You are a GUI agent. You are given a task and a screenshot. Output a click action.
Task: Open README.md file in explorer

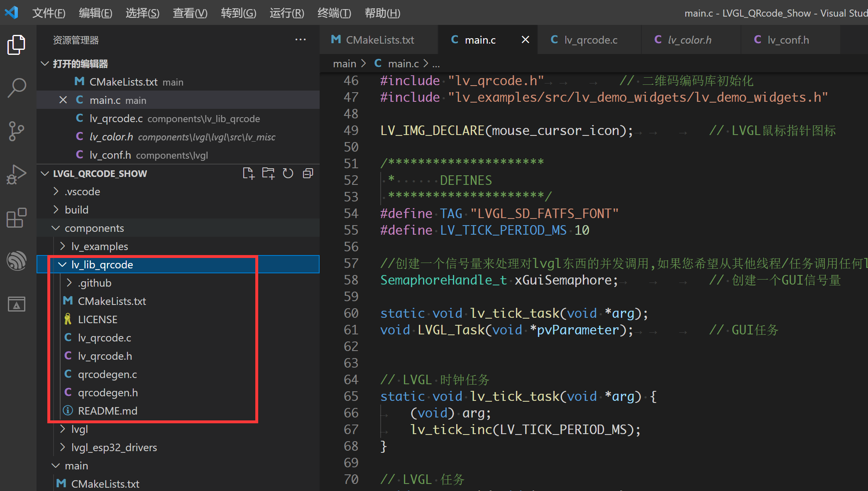(107, 411)
